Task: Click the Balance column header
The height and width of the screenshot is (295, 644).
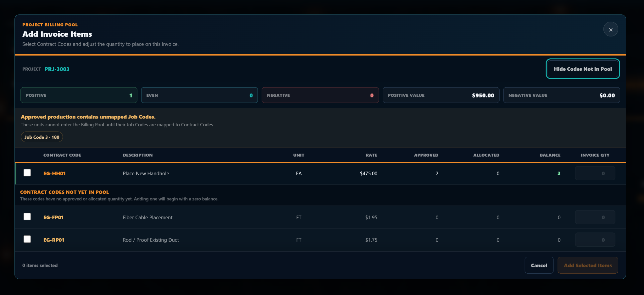Action: [x=550, y=155]
